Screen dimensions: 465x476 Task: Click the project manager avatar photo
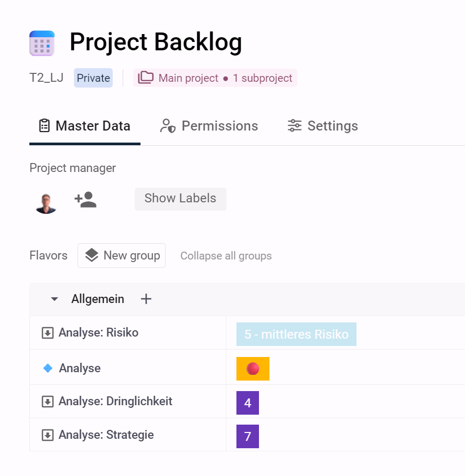click(x=46, y=203)
